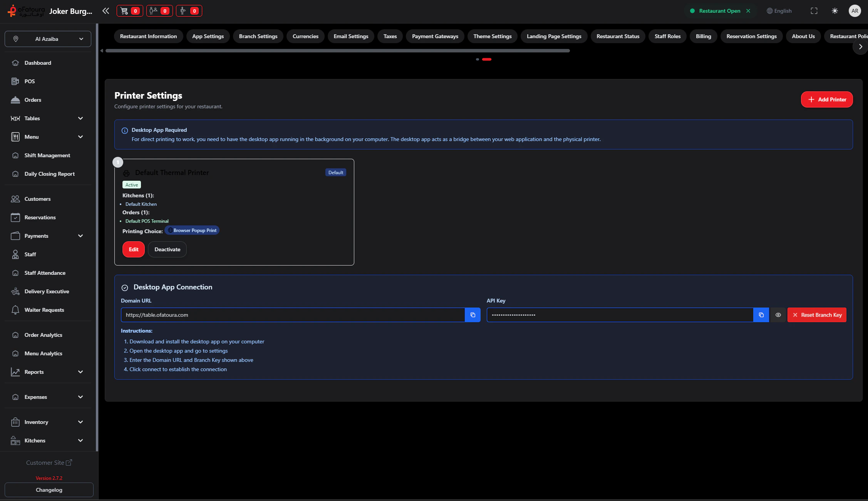Toggle light/dark theme sun icon
868x501 pixels.
click(834, 11)
